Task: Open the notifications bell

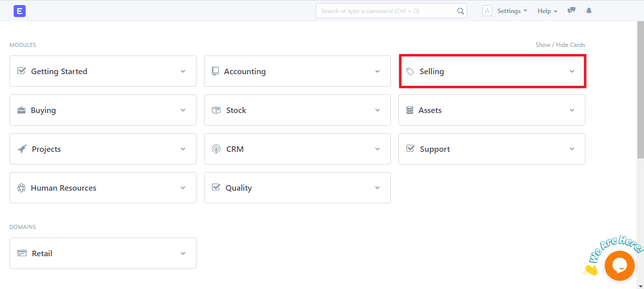Action: click(x=589, y=11)
